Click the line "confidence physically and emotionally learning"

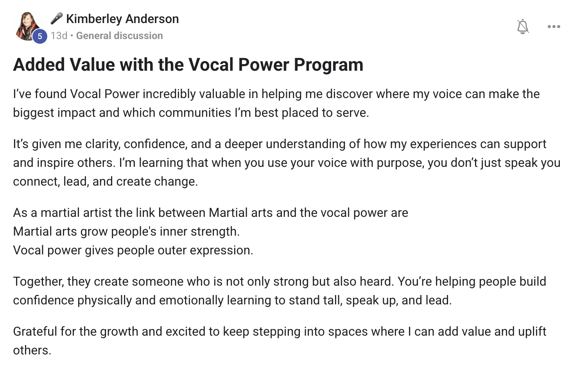click(232, 300)
